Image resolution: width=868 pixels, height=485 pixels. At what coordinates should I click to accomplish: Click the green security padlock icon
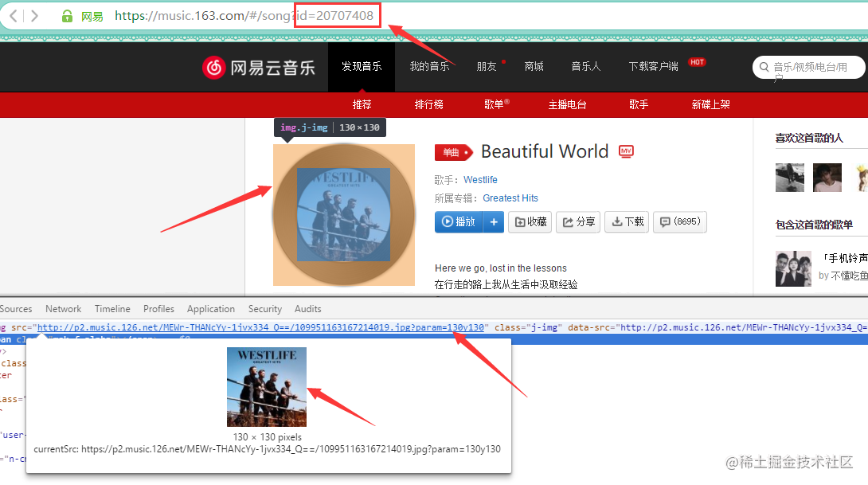pos(67,16)
